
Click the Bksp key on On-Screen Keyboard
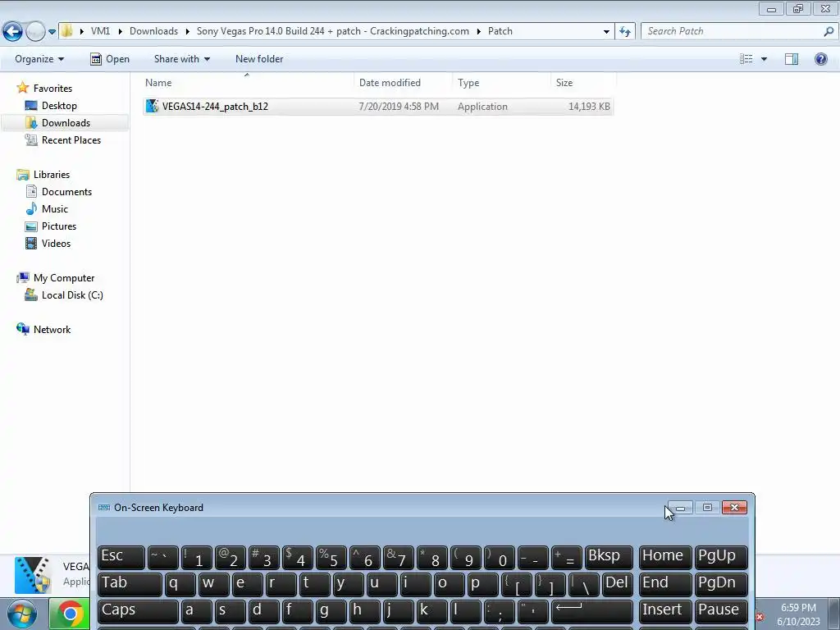(609, 557)
